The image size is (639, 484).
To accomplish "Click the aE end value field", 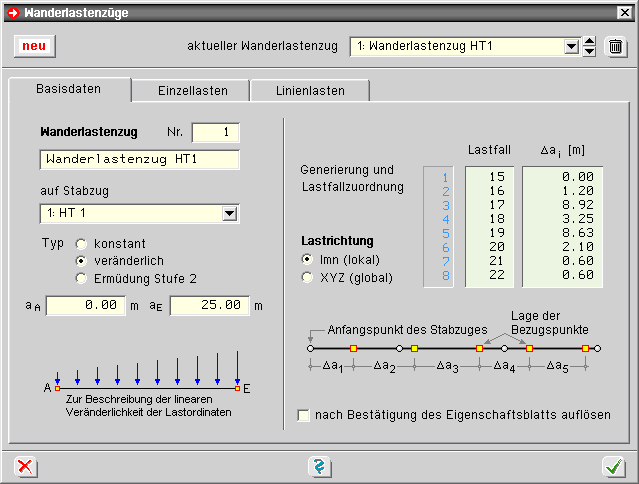I will coord(208,305).
